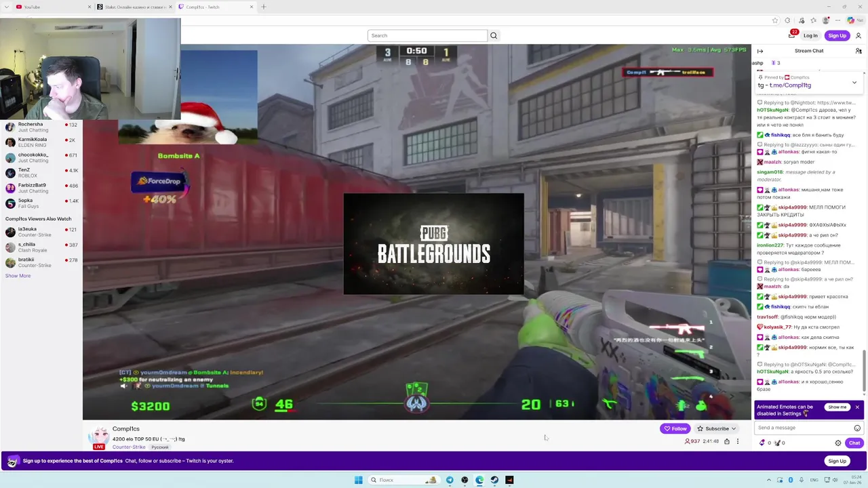Open la3euka Counter-Strike channel
868x488 pixels.
[41, 232]
